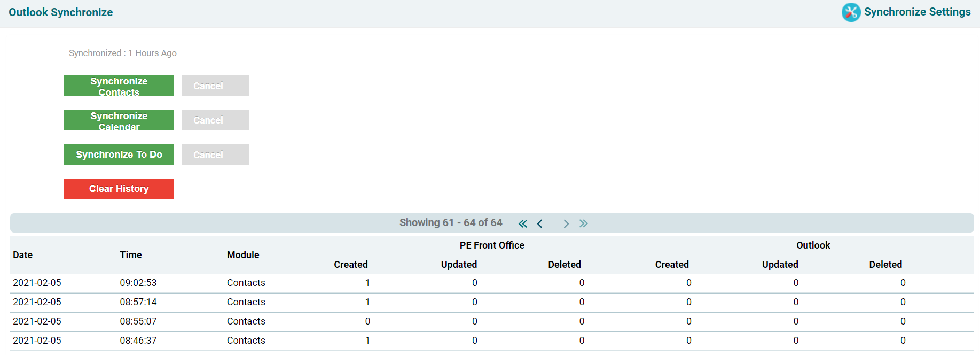
Task: Hit the red Clear History button
Action: pos(119,189)
